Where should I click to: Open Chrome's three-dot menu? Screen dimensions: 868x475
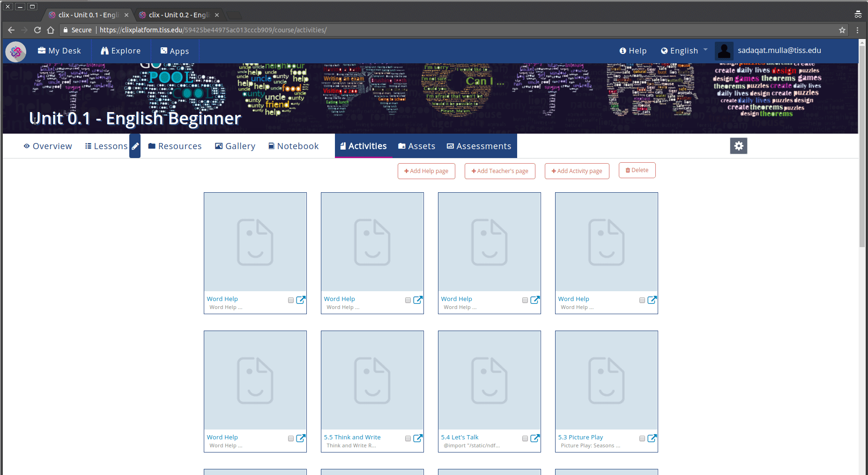pos(857,30)
